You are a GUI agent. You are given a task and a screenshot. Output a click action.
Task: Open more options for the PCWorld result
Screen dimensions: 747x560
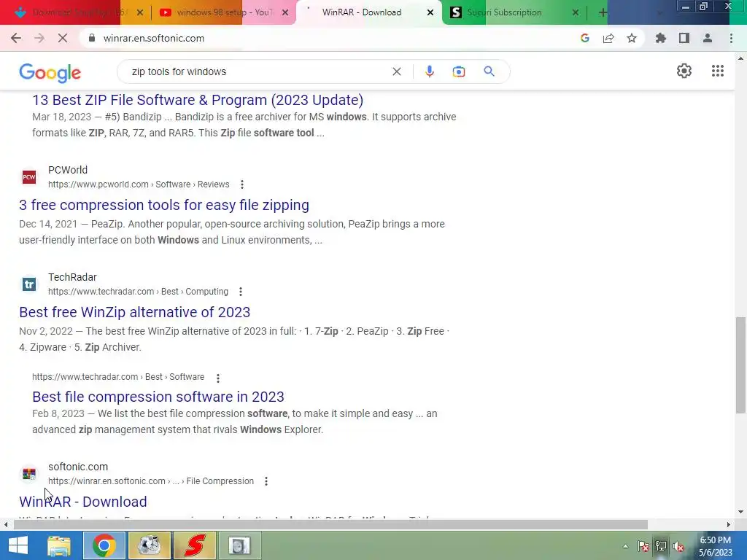coord(242,184)
